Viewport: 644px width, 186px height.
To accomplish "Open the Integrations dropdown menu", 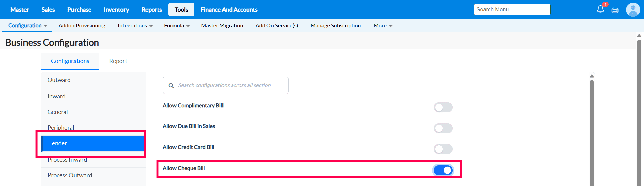I will (135, 26).
